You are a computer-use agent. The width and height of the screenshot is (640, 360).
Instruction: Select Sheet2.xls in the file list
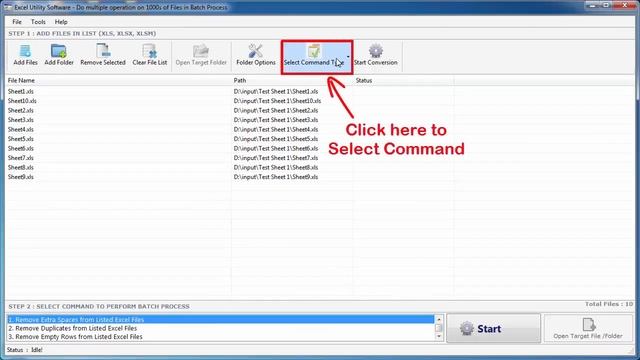pyautogui.click(x=20, y=110)
